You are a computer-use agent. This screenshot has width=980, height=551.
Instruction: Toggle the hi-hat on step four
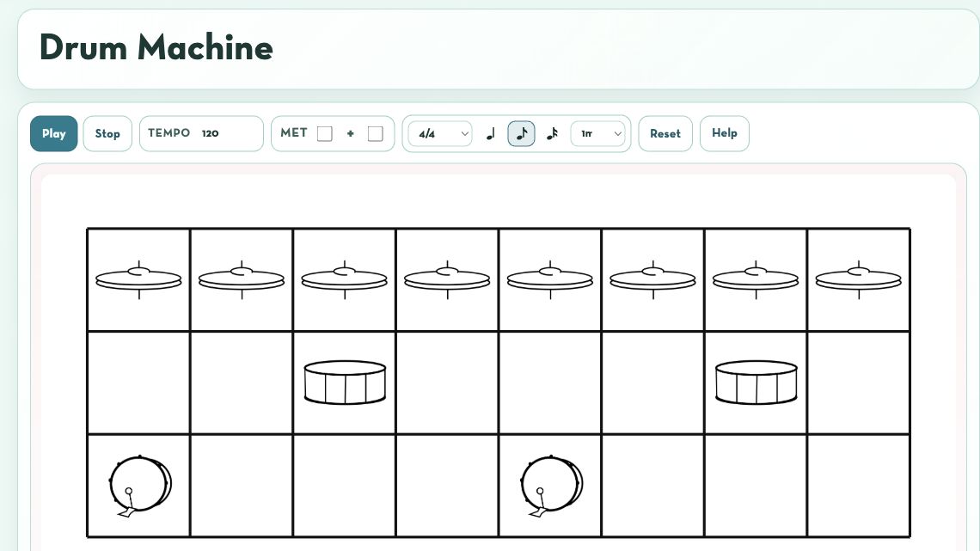point(448,280)
